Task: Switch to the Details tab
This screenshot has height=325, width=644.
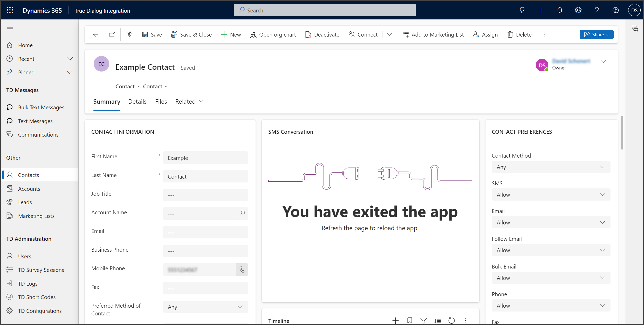Action: [137, 102]
